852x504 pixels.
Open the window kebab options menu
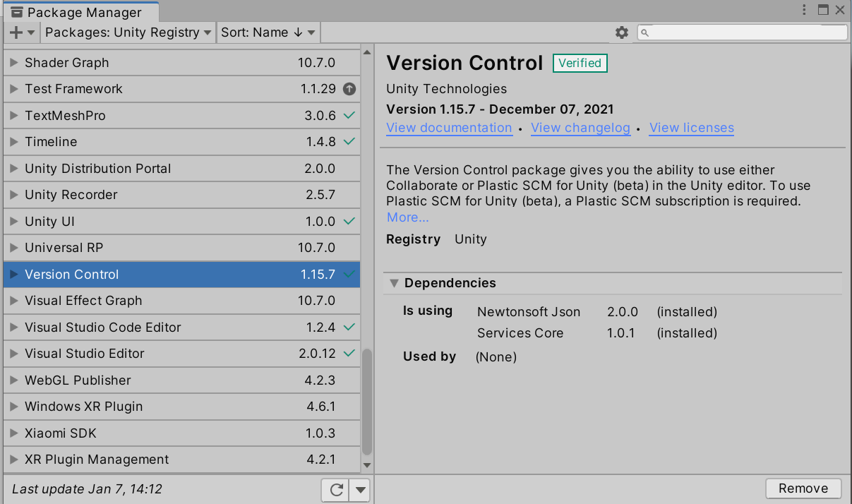[805, 10]
